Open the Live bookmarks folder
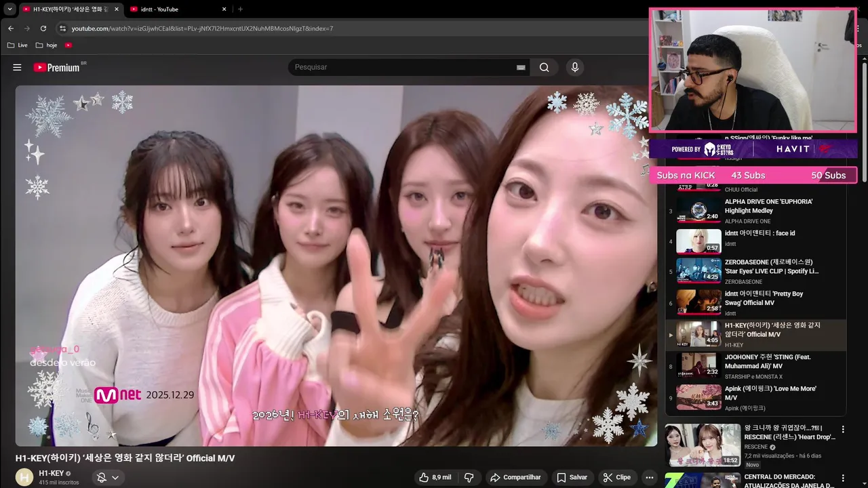This screenshot has width=868, height=488. (x=17, y=45)
